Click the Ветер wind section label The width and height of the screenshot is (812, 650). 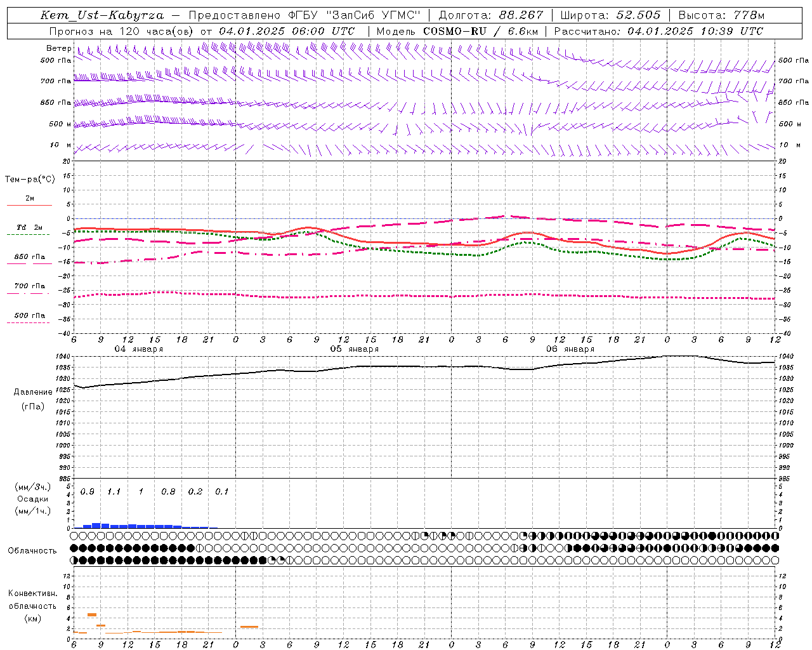click(59, 48)
